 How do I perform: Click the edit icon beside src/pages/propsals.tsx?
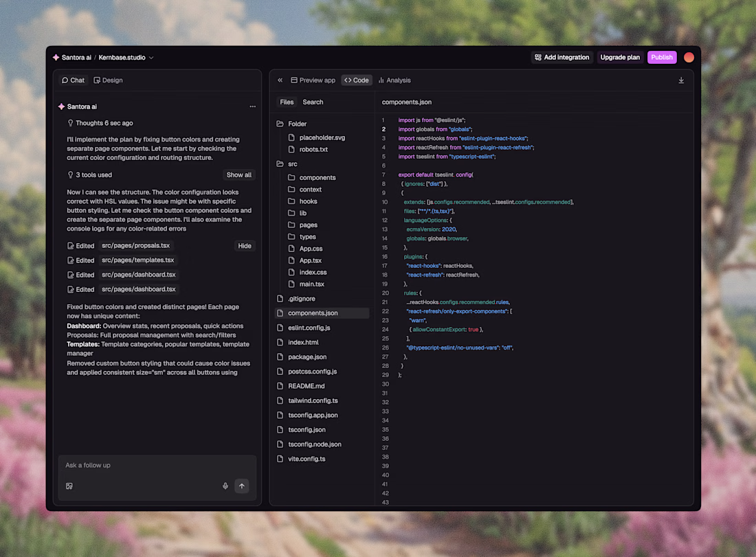click(x=71, y=246)
